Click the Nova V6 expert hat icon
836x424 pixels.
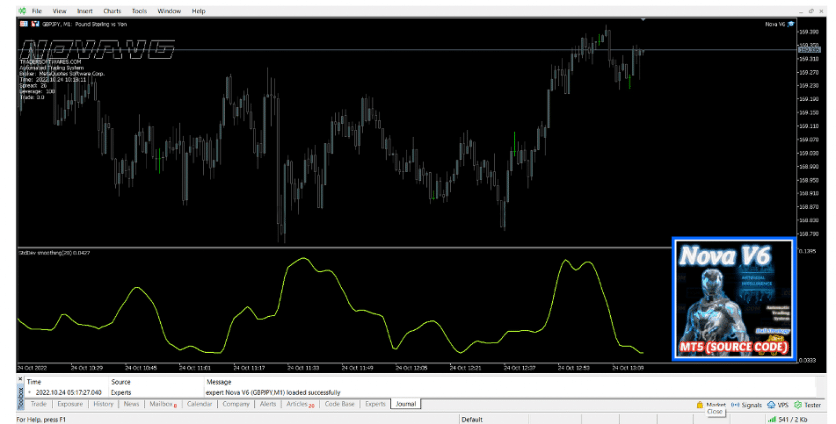click(x=791, y=22)
